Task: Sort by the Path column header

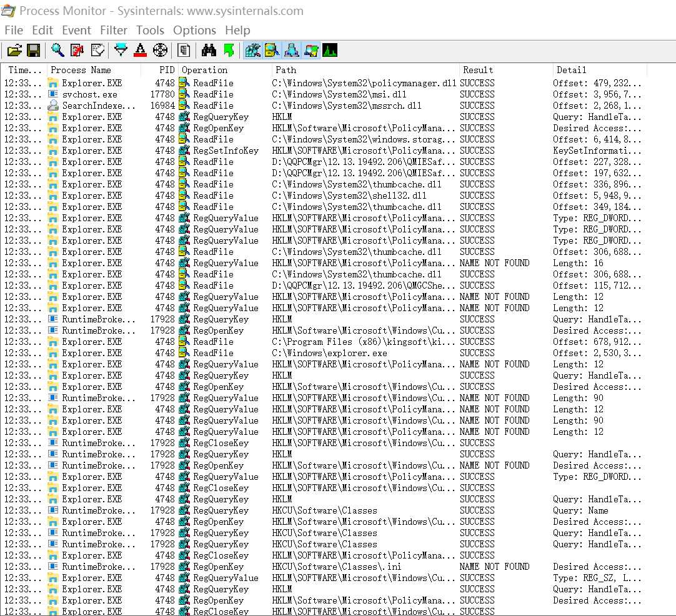Action: (x=365, y=70)
